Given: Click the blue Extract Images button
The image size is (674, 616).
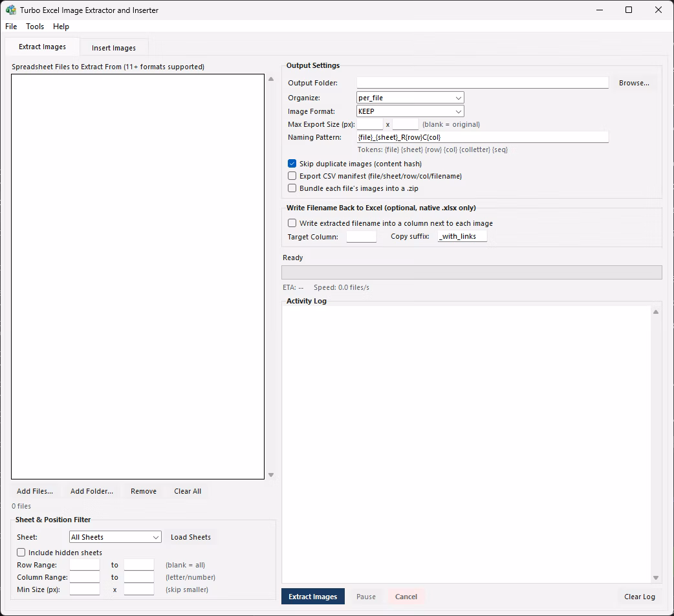Looking at the screenshot, I should pyautogui.click(x=313, y=596).
